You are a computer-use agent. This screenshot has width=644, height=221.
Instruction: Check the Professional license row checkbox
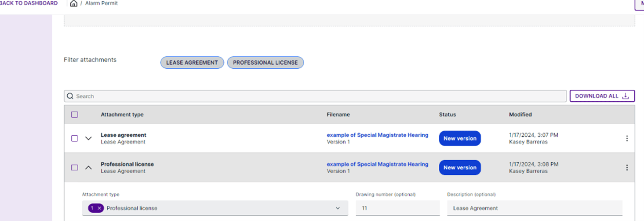point(75,167)
